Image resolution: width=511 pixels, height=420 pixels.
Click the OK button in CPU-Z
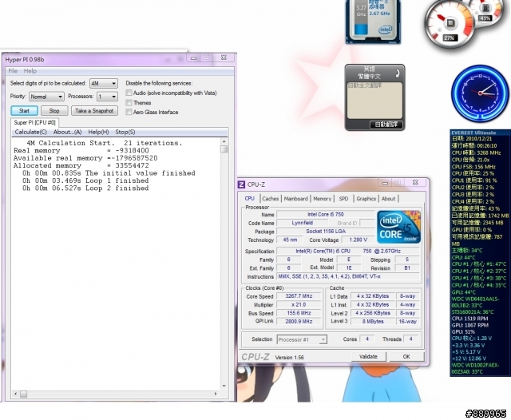pyautogui.click(x=406, y=357)
